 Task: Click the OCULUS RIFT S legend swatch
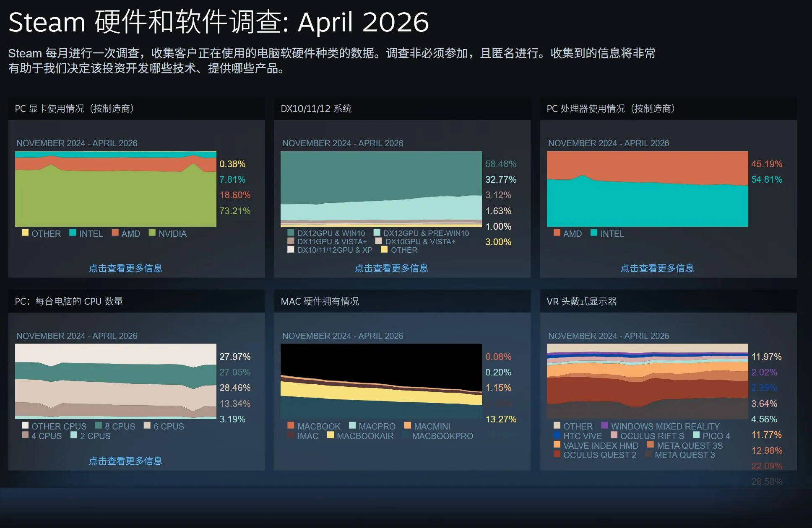pyautogui.click(x=614, y=435)
